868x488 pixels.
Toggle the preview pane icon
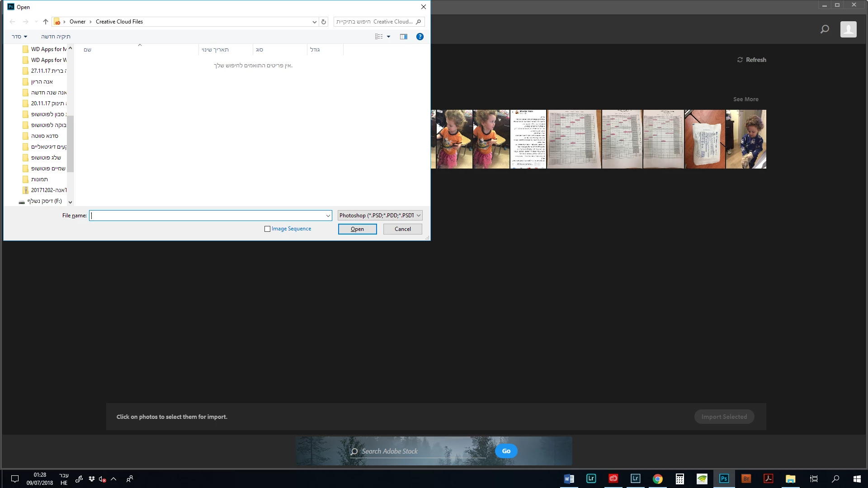(x=403, y=37)
